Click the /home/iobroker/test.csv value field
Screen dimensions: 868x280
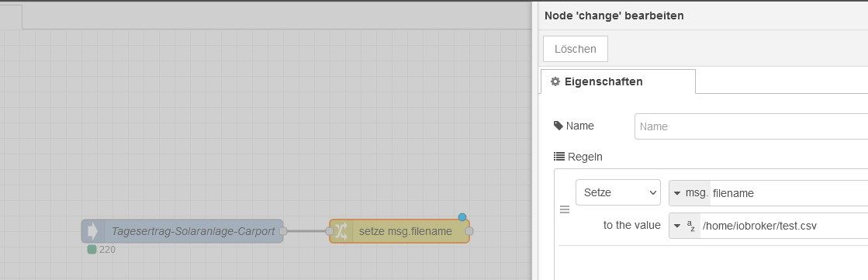(x=784, y=226)
